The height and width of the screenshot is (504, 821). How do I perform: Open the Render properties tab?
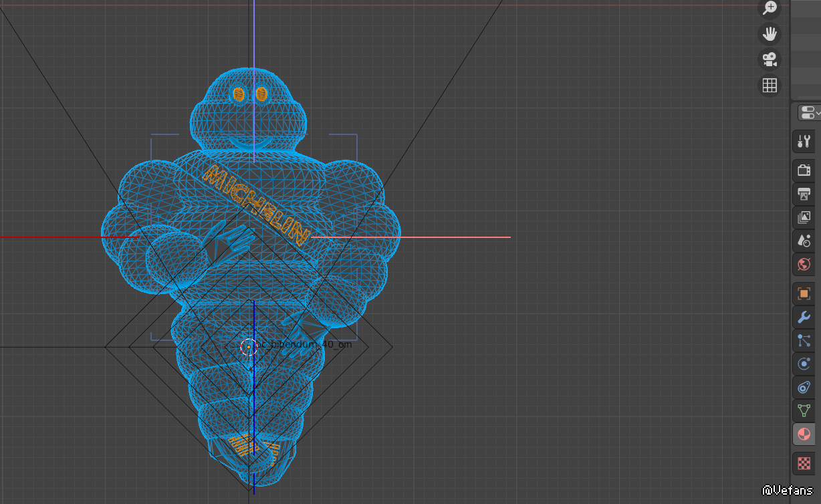(x=804, y=170)
